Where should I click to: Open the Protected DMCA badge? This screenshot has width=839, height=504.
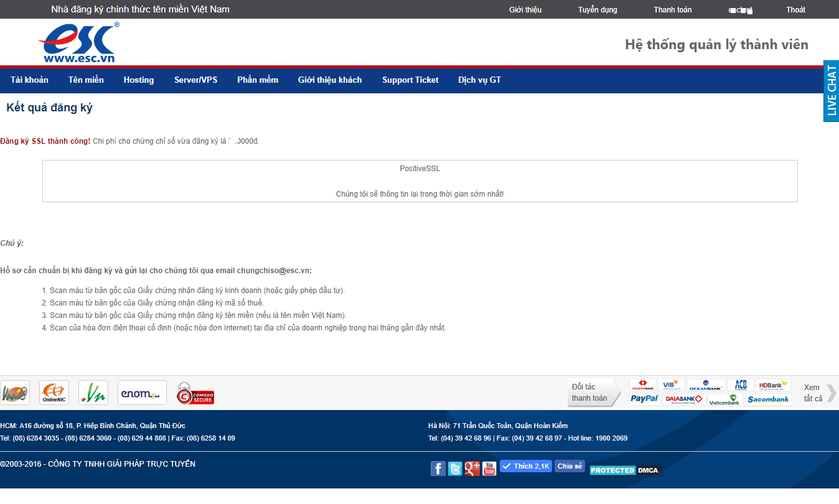click(x=624, y=470)
